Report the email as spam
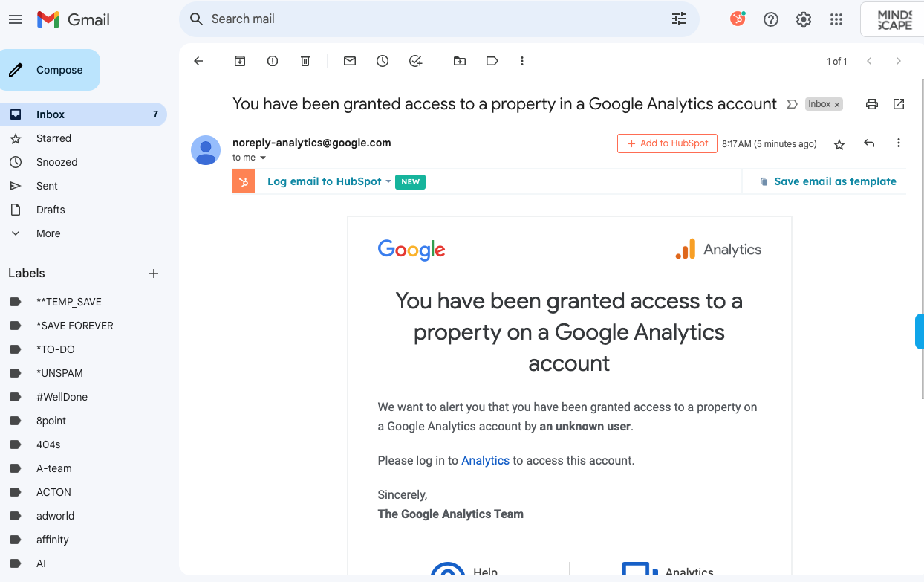 pos(272,61)
